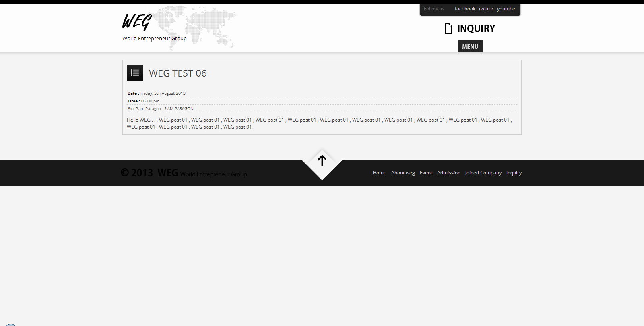Click the list icon beside WEG TEST 06
This screenshot has height=326, width=644.
pyautogui.click(x=135, y=73)
